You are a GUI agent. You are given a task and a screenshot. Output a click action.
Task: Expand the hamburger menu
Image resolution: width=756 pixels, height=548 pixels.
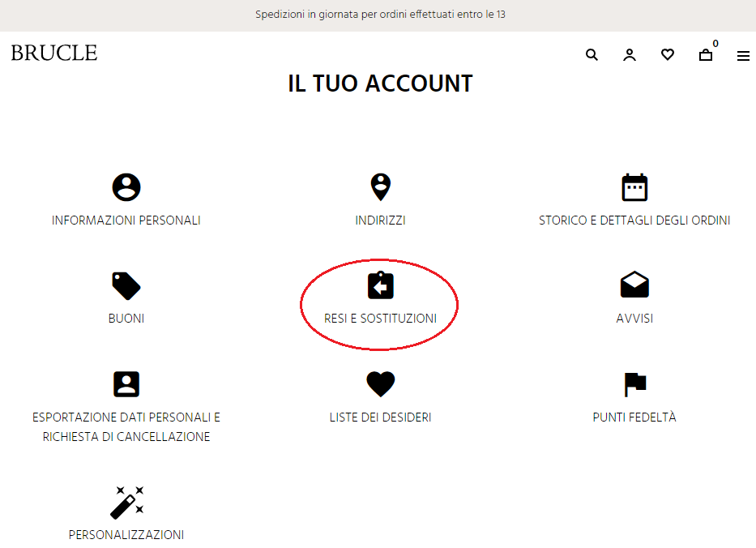743,56
